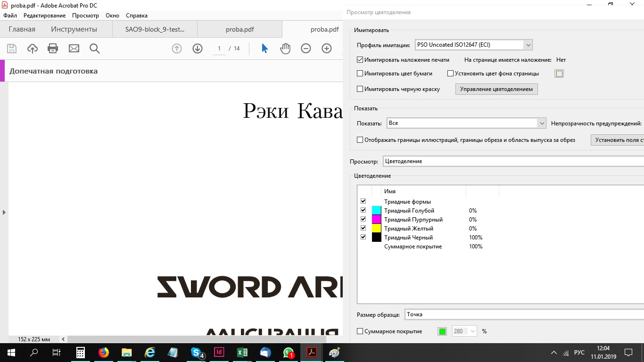
Task: Open the magnifier search tool
Action: (94, 49)
